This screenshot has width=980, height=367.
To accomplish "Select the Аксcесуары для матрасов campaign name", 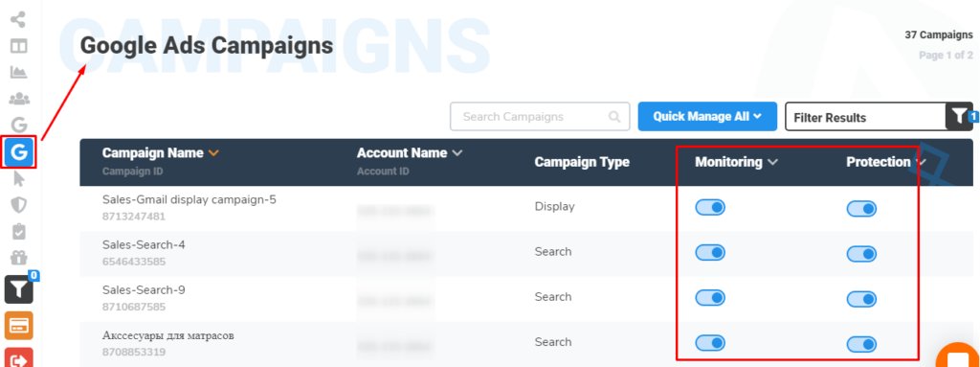I will pyautogui.click(x=168, y=335).
